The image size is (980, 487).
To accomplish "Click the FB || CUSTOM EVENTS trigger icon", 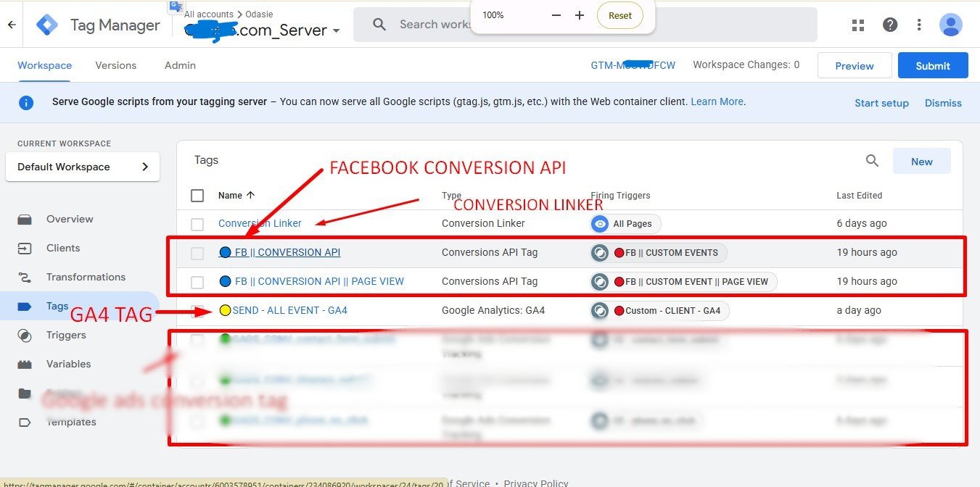I will tap(600, 252).
